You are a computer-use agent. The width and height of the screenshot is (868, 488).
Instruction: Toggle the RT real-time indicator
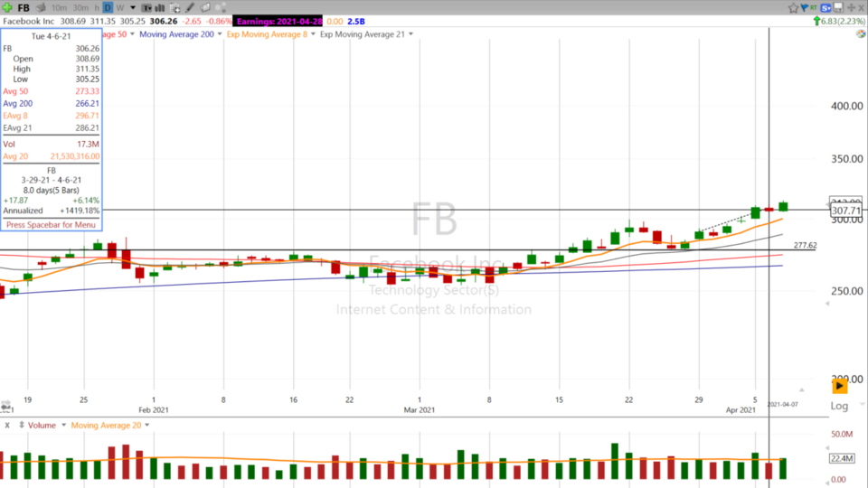[x=813, y=7]
